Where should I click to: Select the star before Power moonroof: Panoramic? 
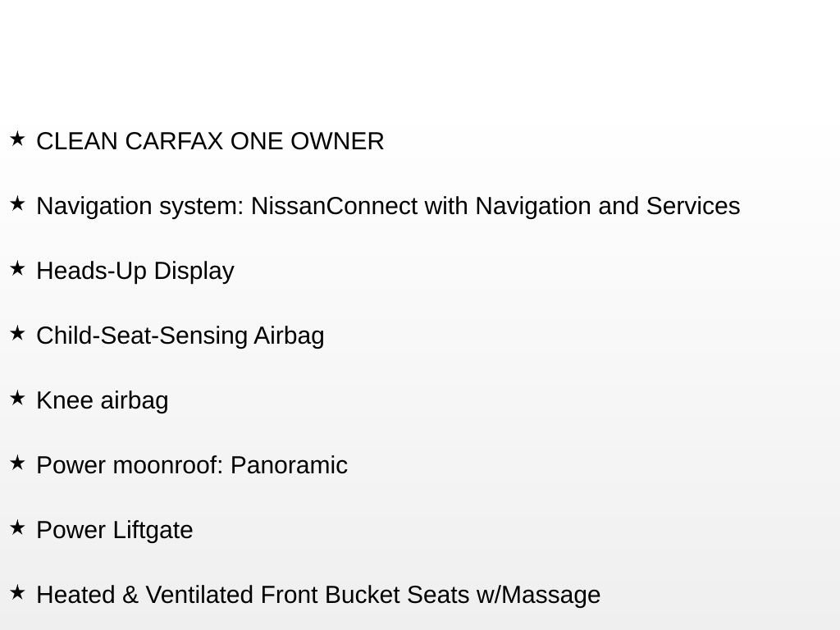18,463
